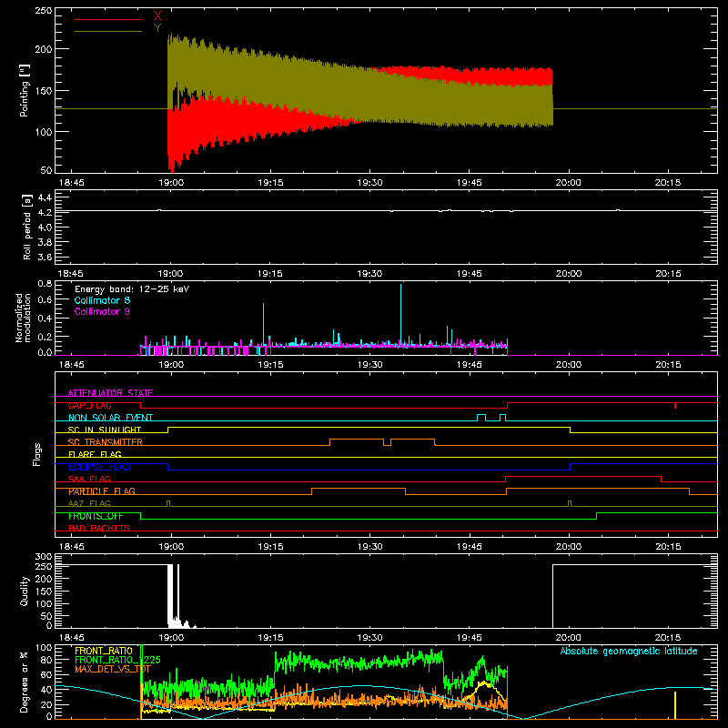
Task: Click the 300 tick on Quality axis
Action: pos(43,556)
